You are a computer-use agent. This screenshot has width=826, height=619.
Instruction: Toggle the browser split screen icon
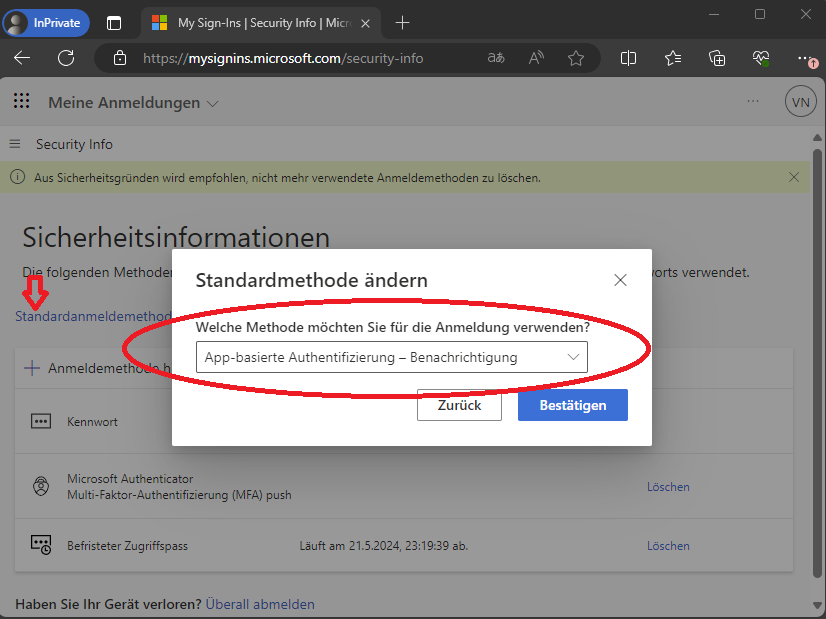(x=628, y=58)
